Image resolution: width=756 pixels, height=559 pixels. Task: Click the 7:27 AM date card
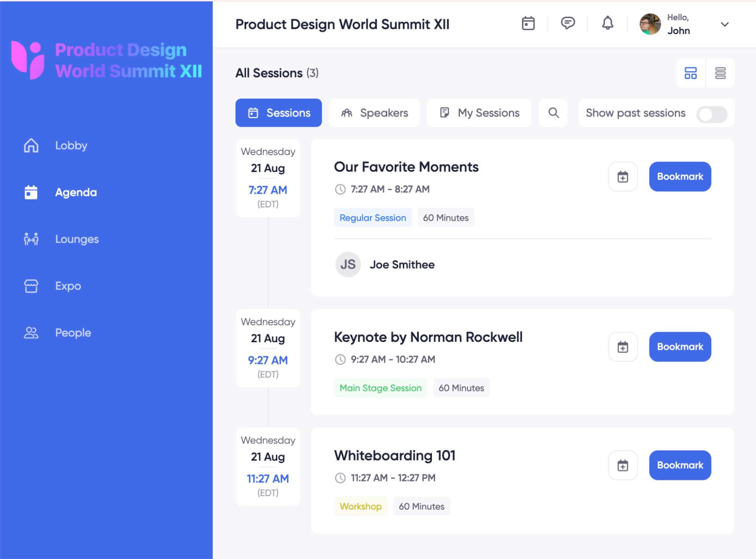coord(268,178)
